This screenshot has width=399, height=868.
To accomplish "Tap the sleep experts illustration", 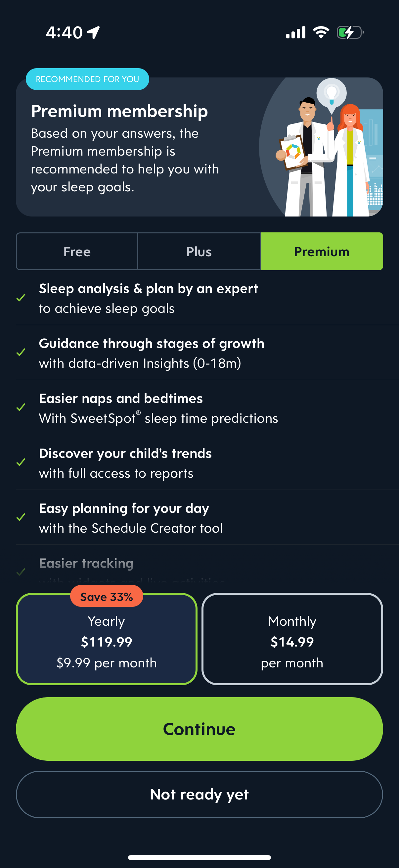I will [x=323, y=158].
